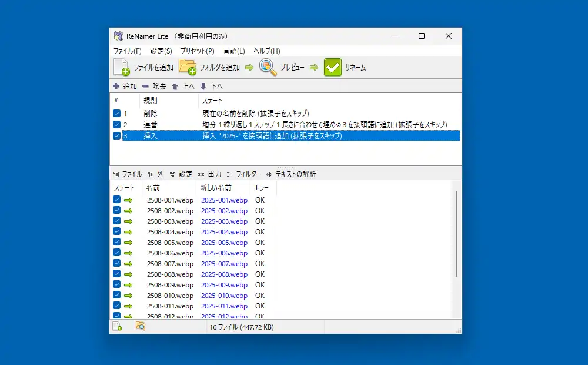Add a new rule with 追加 plus icon

[x=116, y=86]
